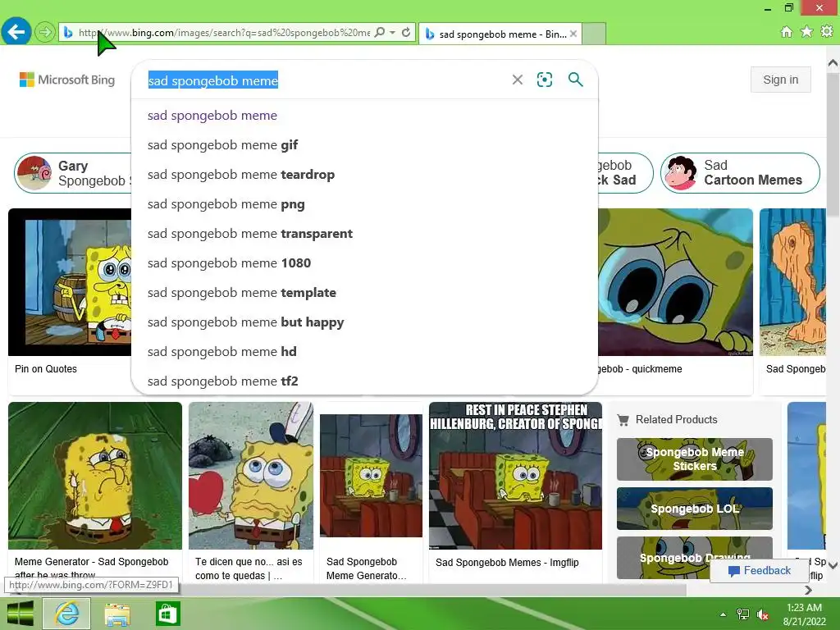
Task: Click the Sign in button
Action: (x=781, y=80)
